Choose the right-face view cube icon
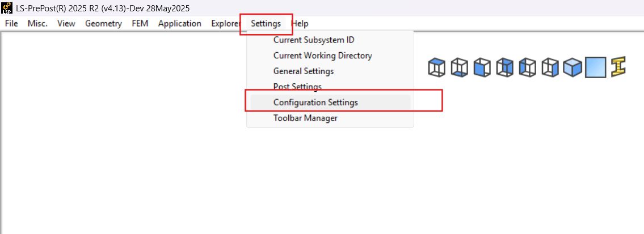This screenshot has height=234, width=644. coord(550,68)
